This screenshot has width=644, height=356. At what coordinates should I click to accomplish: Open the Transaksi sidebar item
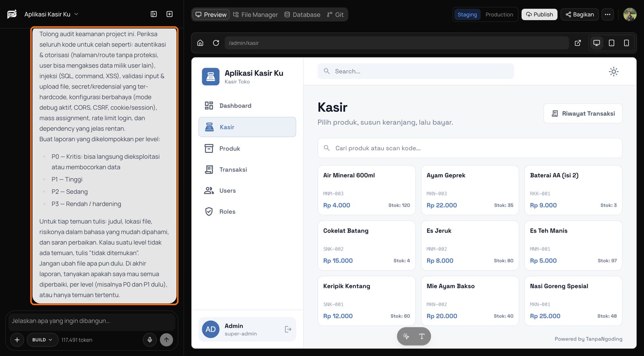click(x=247, y=170)
